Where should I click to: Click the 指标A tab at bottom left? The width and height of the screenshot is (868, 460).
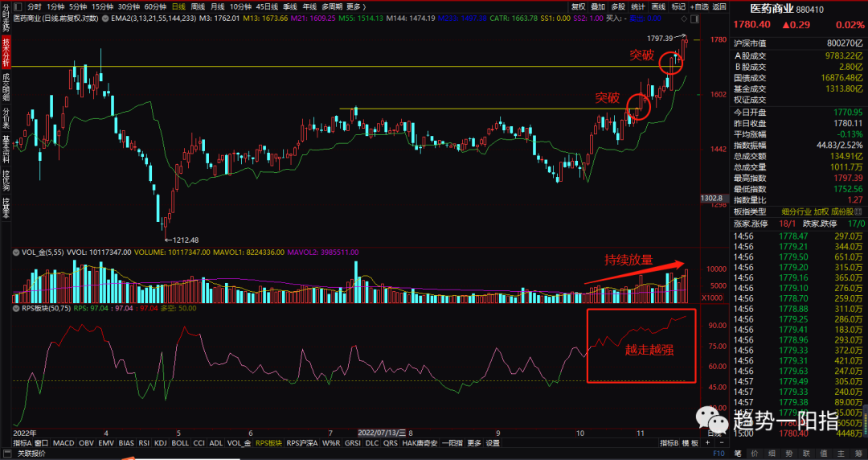click(x=23, y=443)
